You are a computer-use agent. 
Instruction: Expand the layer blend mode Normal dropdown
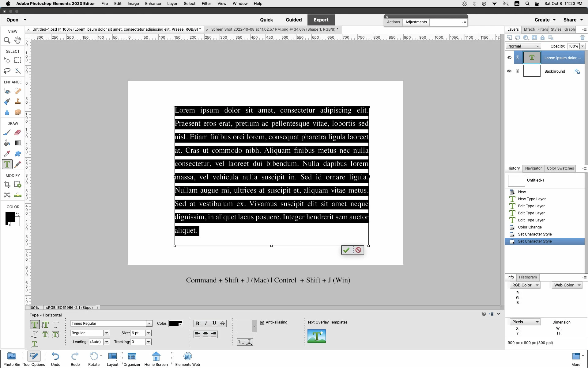523,46
